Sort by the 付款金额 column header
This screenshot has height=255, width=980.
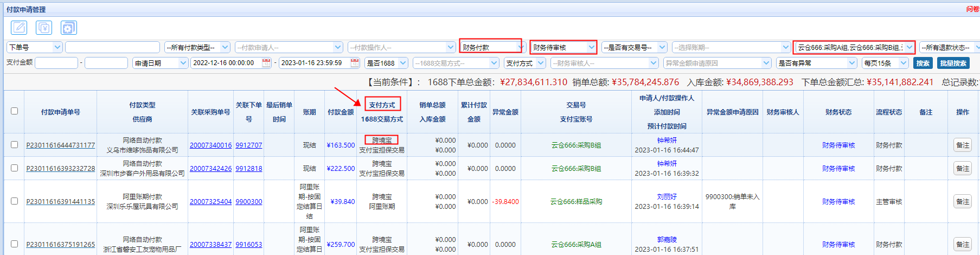[341, 112]
